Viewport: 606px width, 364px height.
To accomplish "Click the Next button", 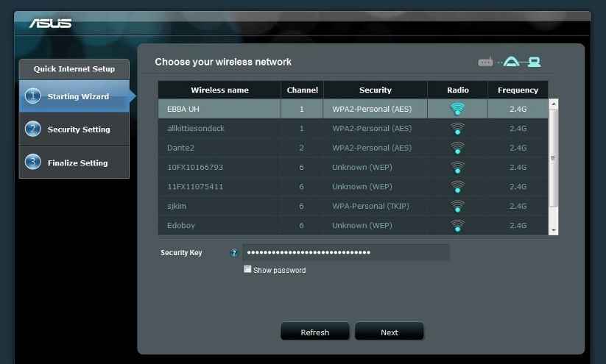I will 390,332.
